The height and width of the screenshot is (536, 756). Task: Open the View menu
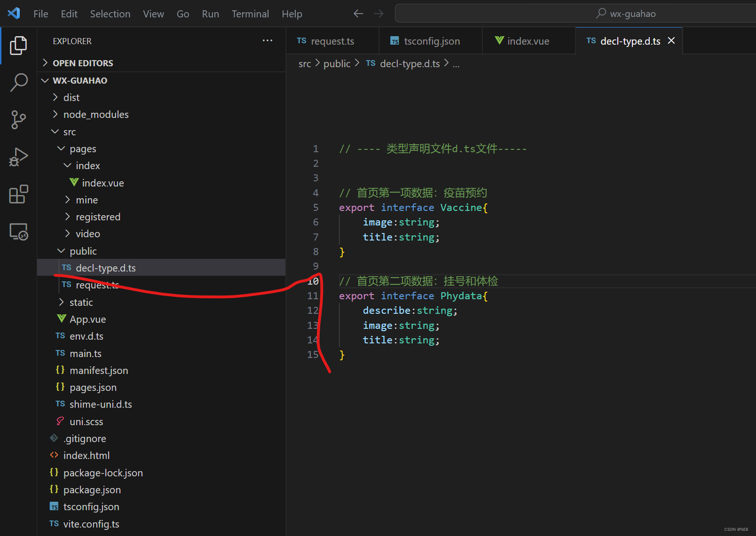coord(154,14)
